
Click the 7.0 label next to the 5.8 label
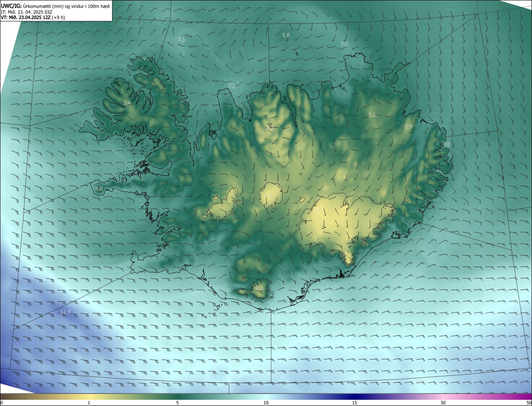pyautogui.click(x=344, y=44)
